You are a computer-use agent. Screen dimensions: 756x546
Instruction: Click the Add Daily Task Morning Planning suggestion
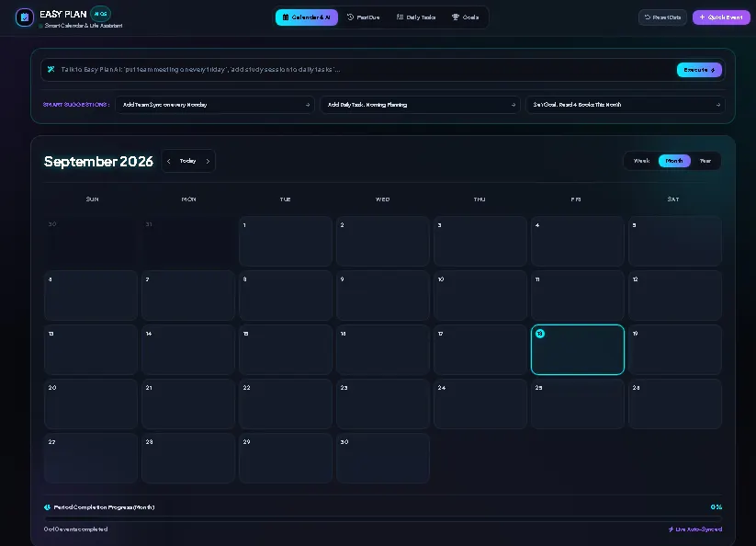tap(420, 105)
